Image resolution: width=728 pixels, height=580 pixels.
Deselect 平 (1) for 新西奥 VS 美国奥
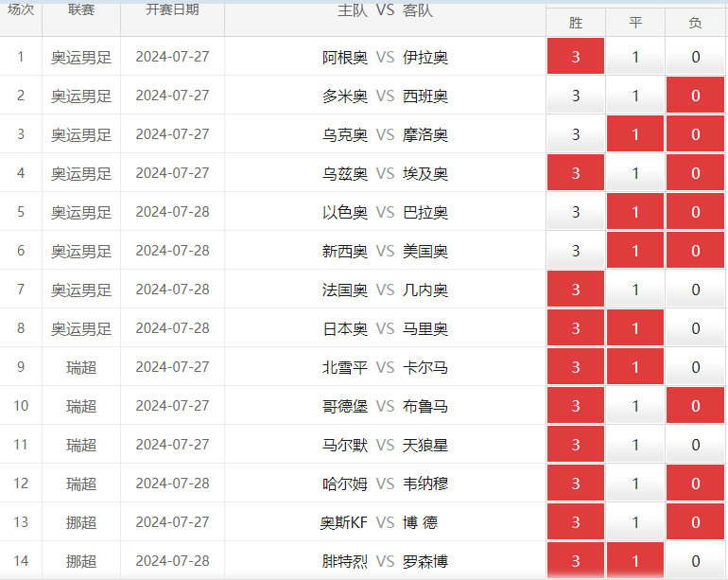point(635,251)
